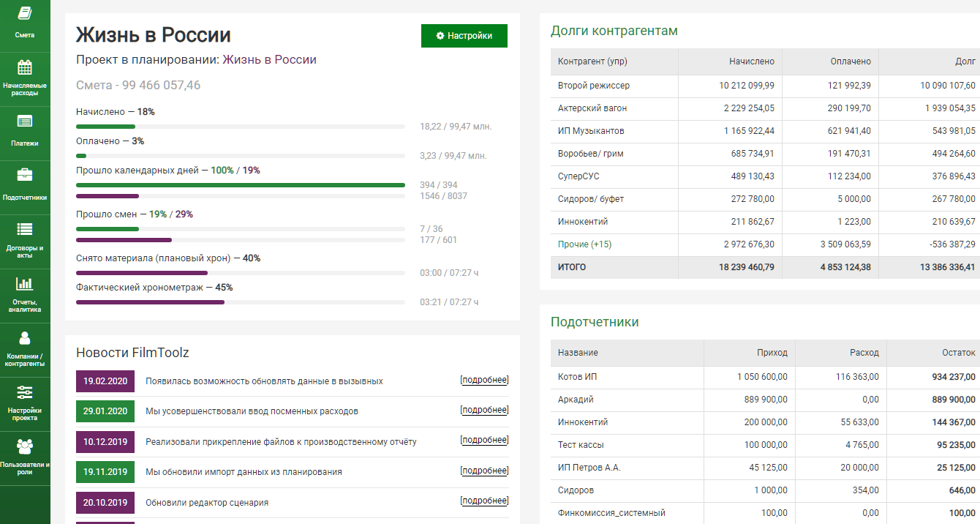This screenshot has width=980, height=524.
Task: Click the Снято материала progress bar
Action: [241, 273]
